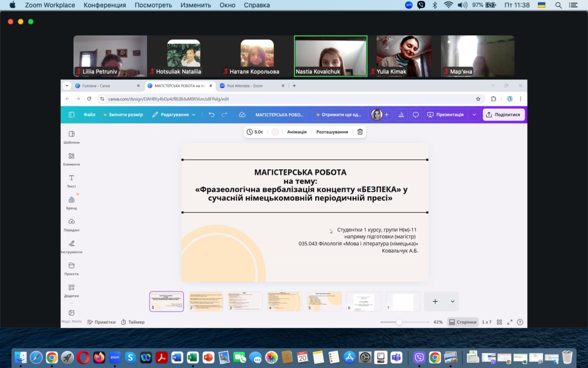The image size is (588, 368).
Task: Open the Передані uploads panel
Action: 72,225
